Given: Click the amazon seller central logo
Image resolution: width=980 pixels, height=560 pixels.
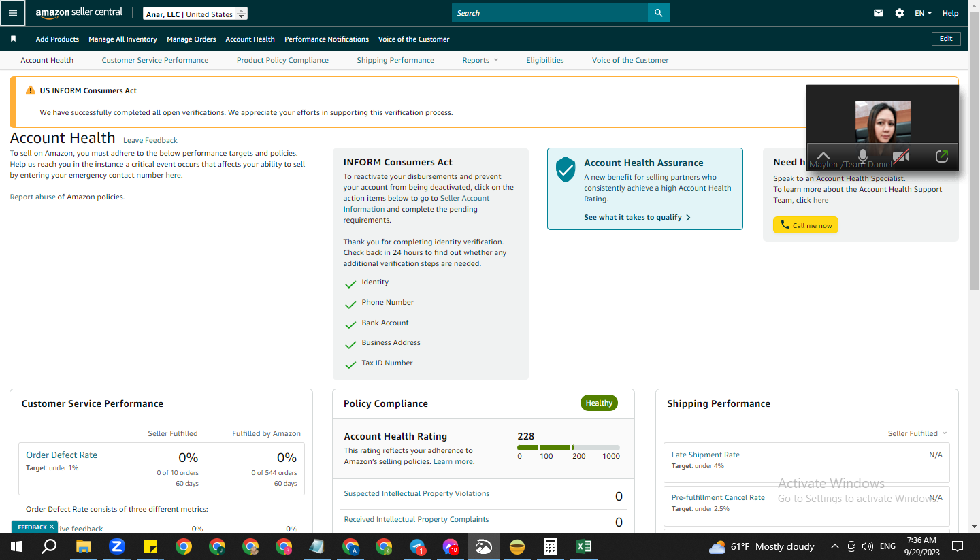Looking at the screenshot, I should pyautogui.click(x=79, y=13).
